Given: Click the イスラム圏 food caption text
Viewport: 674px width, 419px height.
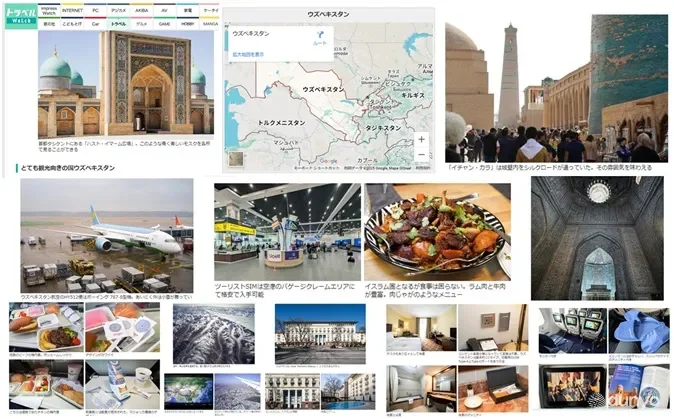Looking at the screenshot, I should click(435, 291).
